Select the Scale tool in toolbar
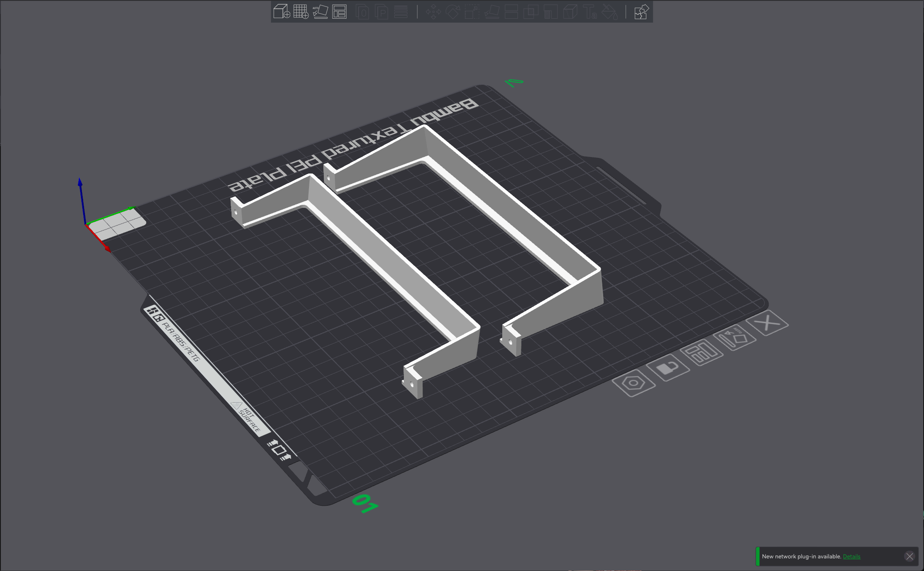 pos(472,12)
